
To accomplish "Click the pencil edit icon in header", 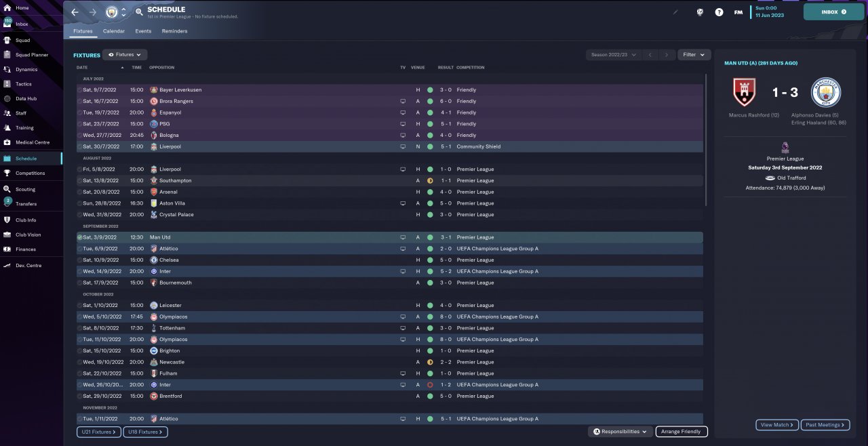I will pyautogui.click(x=675, y=12).
